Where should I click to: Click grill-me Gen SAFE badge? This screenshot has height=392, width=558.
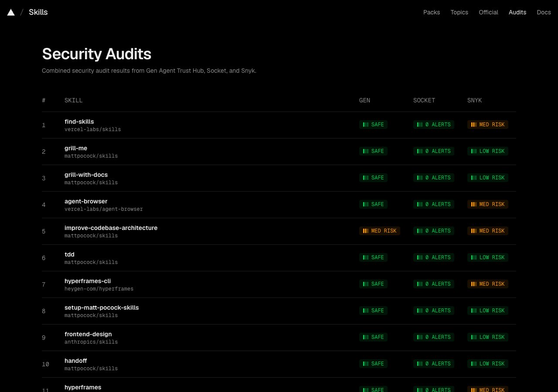coord(373,151)
